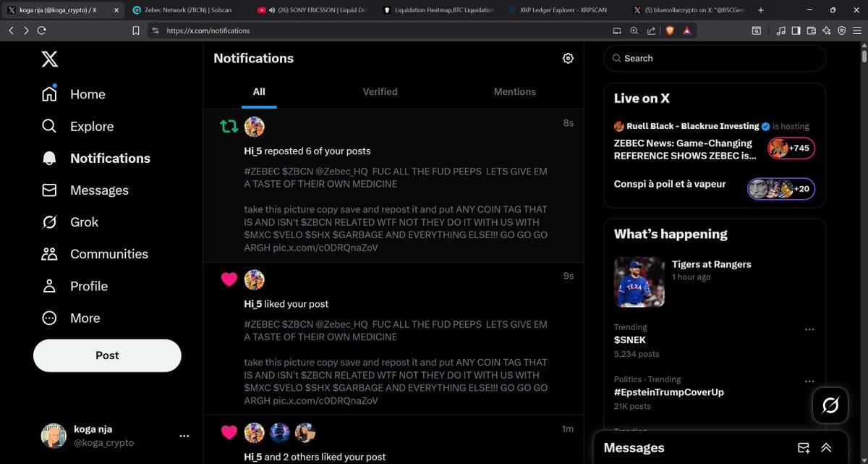Viewport: 868px width, 464px height.
Task: Click the Tigers at Rangers thumbnail image
Action: [639, 282]
